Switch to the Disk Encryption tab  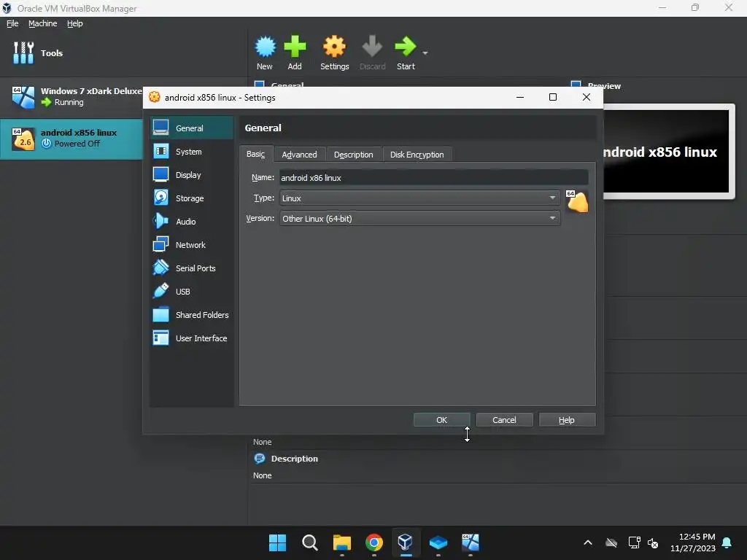tap(417, 155)
